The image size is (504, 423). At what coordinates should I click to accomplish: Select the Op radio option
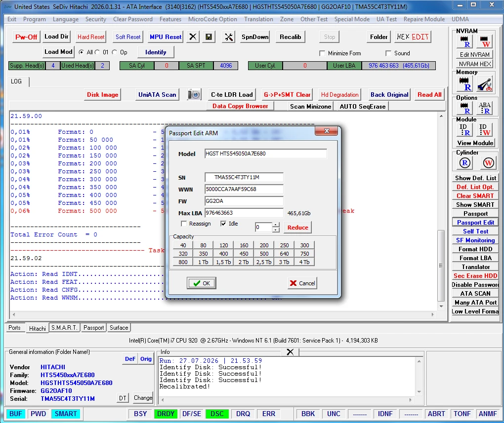[x=115, y=52]
